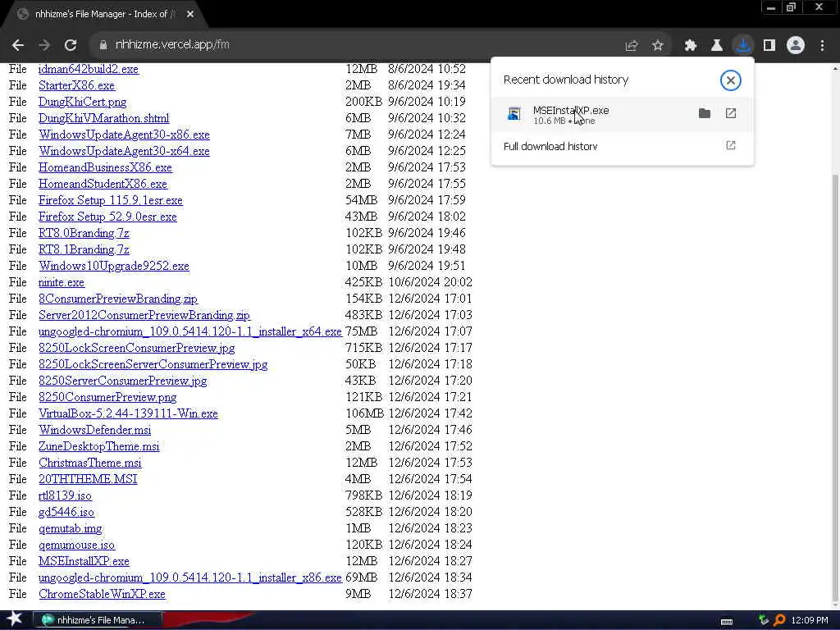The width and height of the screenshot is (840, 630).
Task: Open 8250ConsumerPreview.png
Action: [107, 398]
